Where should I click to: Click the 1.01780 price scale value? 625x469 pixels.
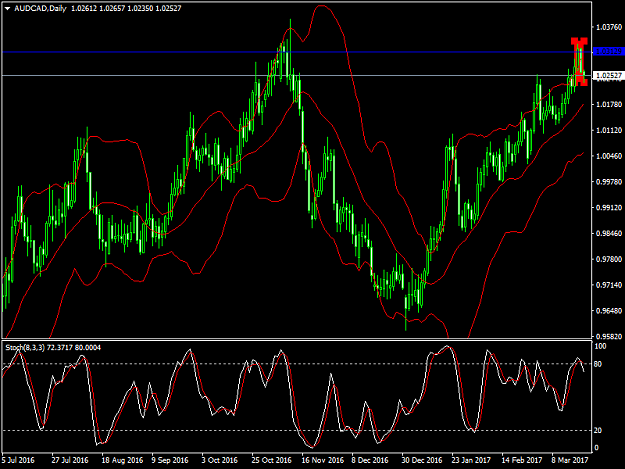click(x=608, y=104)
